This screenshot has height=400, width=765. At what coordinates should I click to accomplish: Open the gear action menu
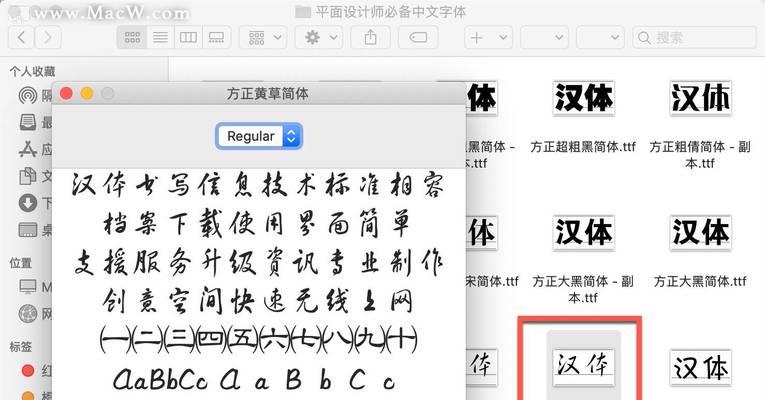(319, 38)
